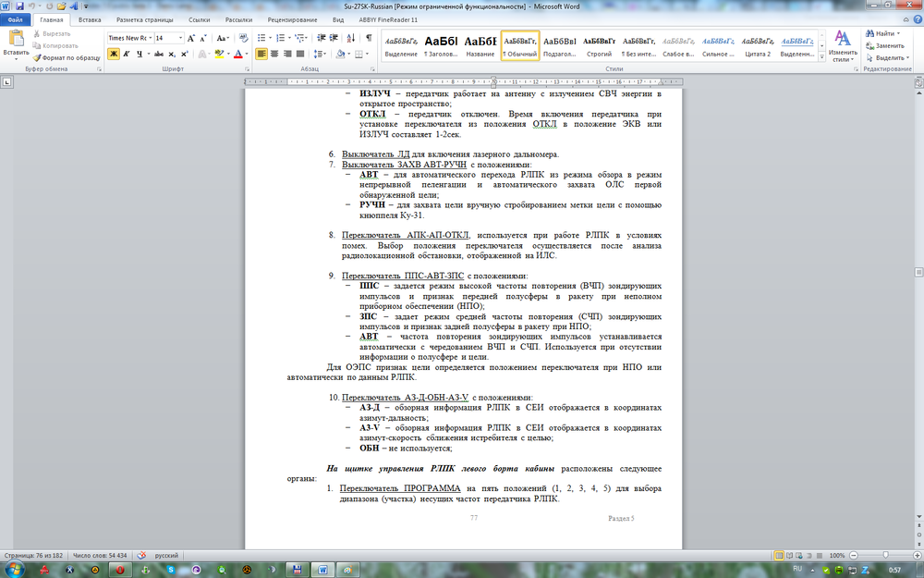Paste with Вставить clipboard icon
This screenshot has width=924, height=578.
coord(16,38)
